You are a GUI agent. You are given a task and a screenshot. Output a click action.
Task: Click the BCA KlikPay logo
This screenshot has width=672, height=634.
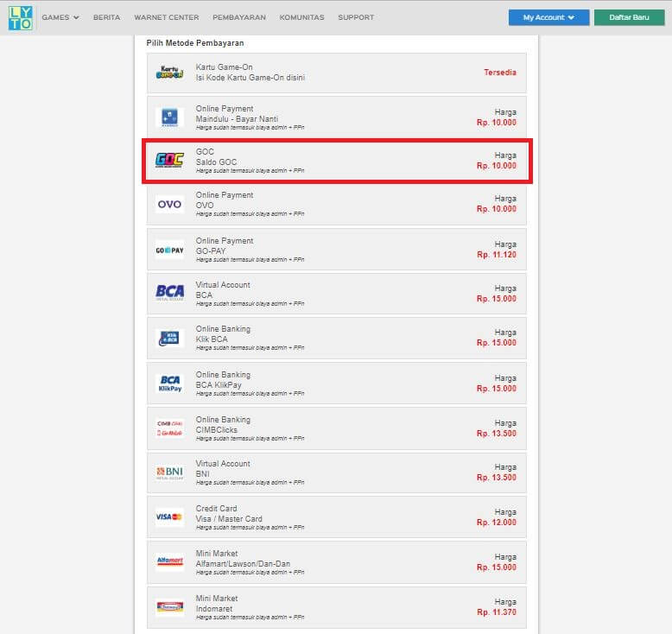[169, 384]
